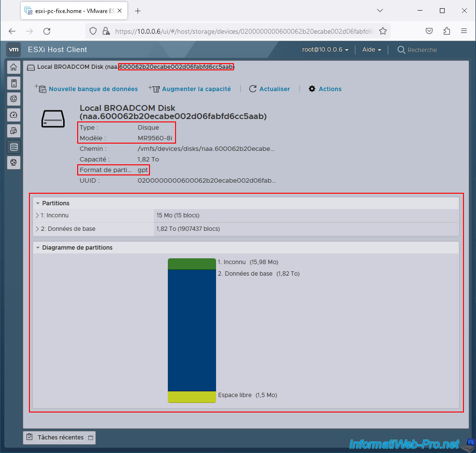Viewport: 476px width, 453px height.
Task: Bookmark this page with the star
Action: pos(383,31)
